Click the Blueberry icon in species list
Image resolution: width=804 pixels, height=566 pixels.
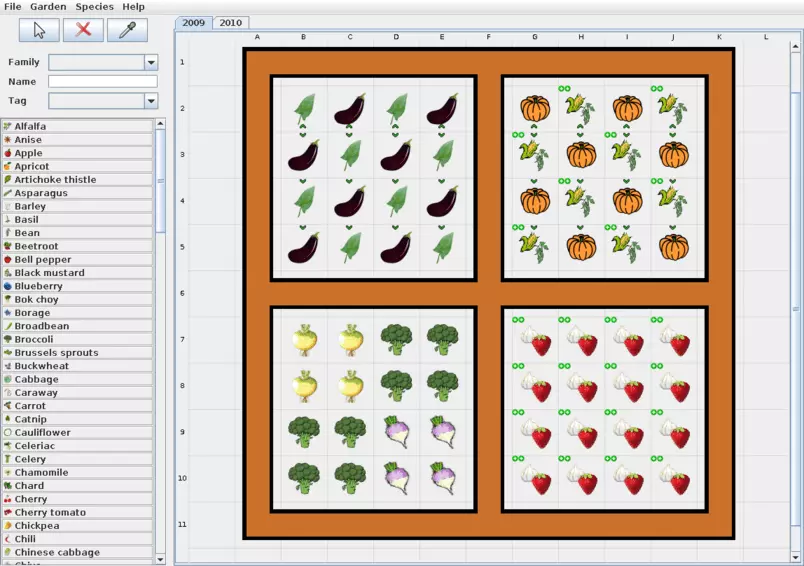coord(7,286)
